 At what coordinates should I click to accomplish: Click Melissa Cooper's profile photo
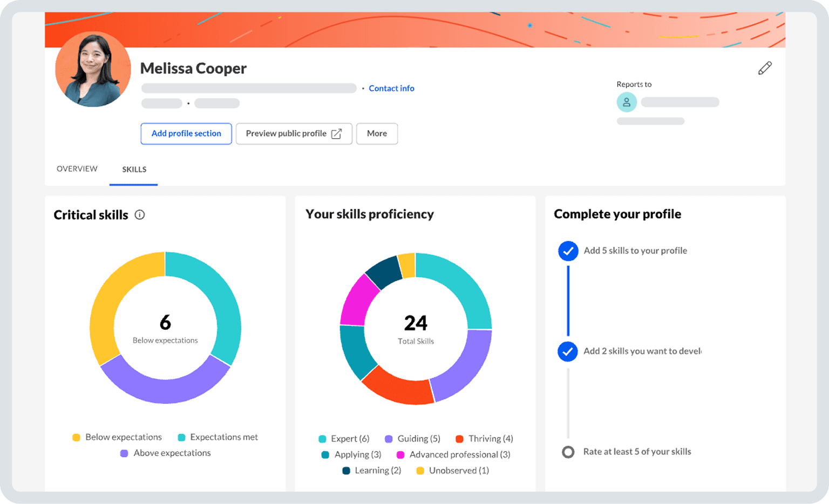[92, 70]
